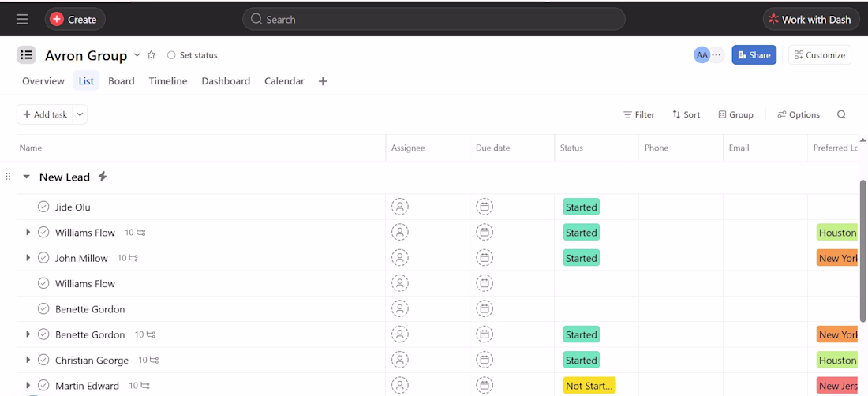
Task: Click the Started status on Jide Olu
Action: pos(582,207)
